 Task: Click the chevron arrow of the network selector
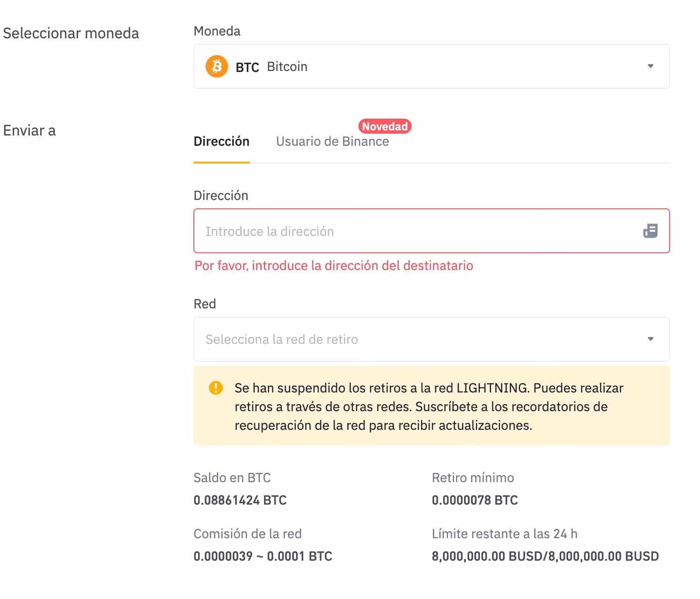tap(650, 339)
